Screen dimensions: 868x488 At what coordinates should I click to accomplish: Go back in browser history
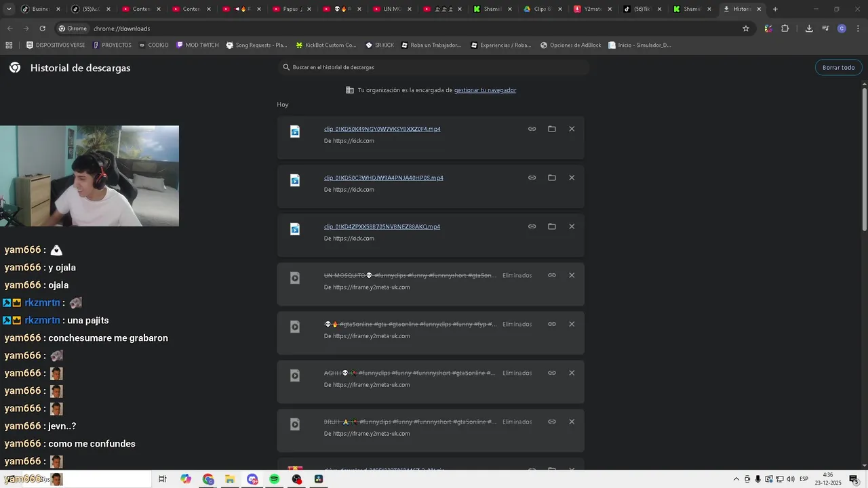coord(9,28)
